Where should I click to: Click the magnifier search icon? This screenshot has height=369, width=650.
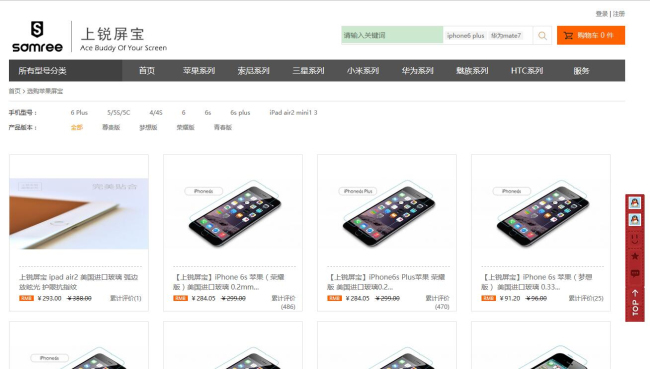click(x=542, y=36)
